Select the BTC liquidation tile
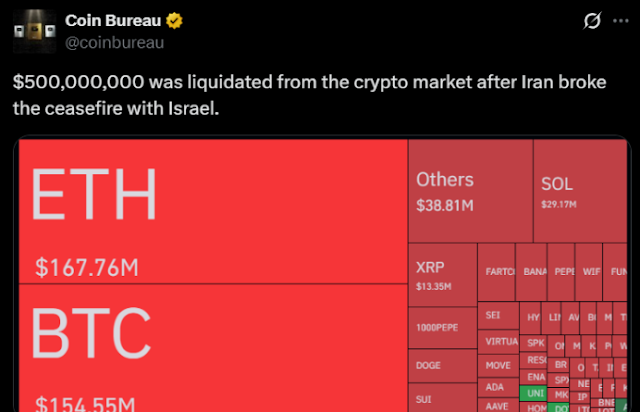Image resolution: width=640 pixels, height=412 pixels. click(x=213, y=348)
